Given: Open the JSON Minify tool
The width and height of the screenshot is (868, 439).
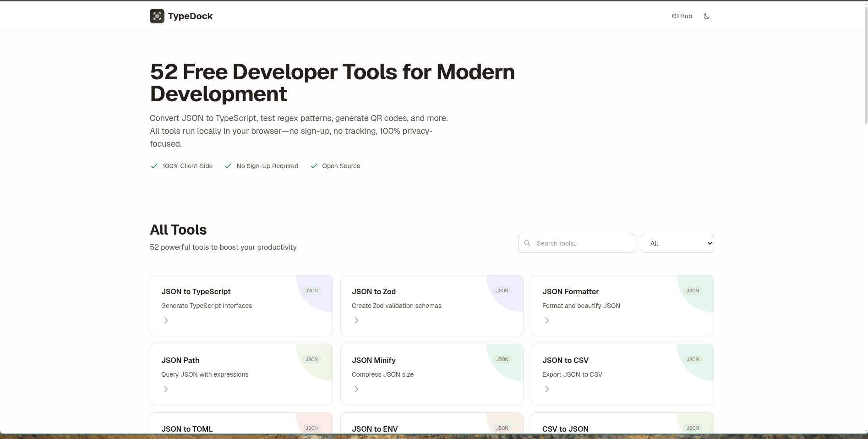Looking at the screenshot, I should tap(432, 374).
